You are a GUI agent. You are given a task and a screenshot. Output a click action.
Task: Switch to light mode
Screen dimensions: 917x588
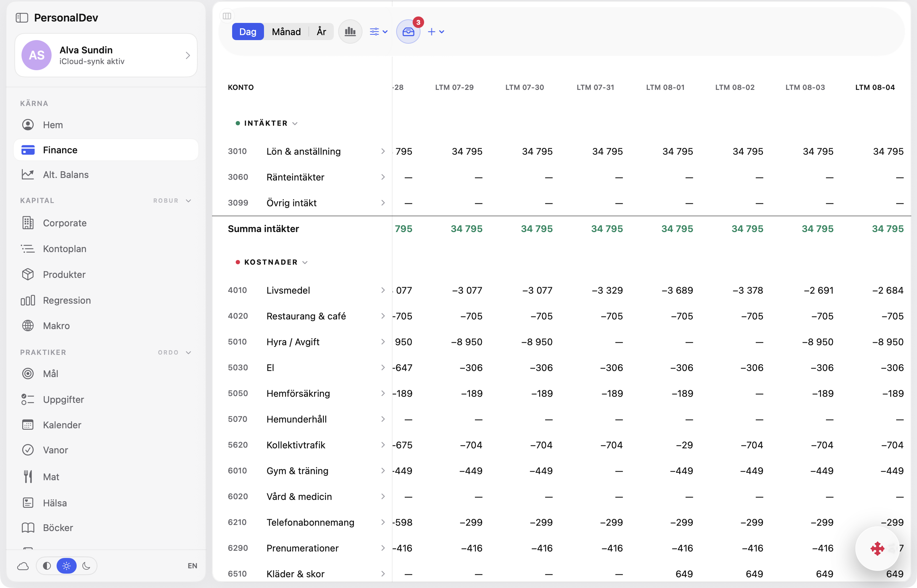67,565
